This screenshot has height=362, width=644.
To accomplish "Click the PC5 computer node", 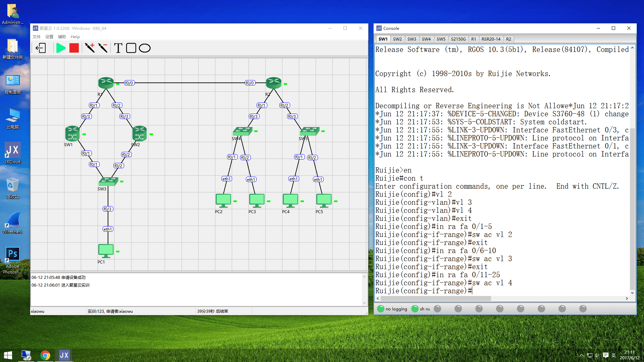I will [x=324, y=200].
